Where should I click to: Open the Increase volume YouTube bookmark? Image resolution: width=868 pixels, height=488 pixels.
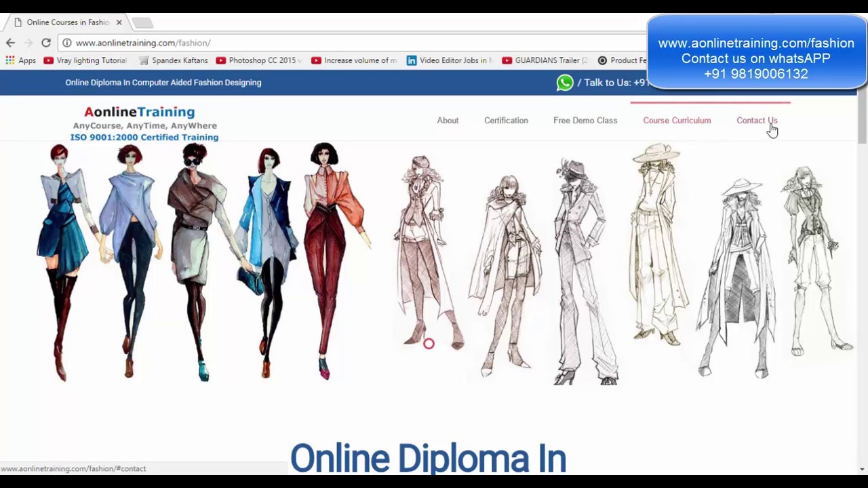pos(354,60)
